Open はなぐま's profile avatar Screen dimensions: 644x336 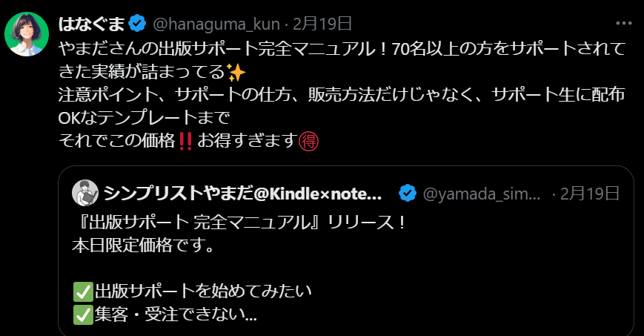click(x=27, y=33)
